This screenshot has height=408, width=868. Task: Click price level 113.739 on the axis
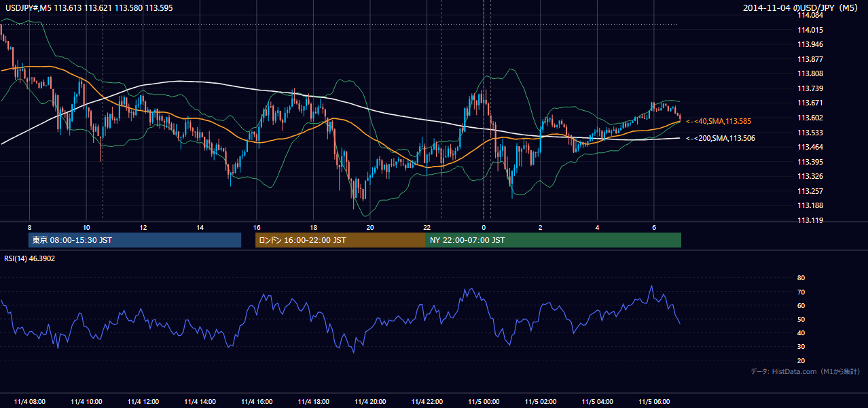coord(810,88)
